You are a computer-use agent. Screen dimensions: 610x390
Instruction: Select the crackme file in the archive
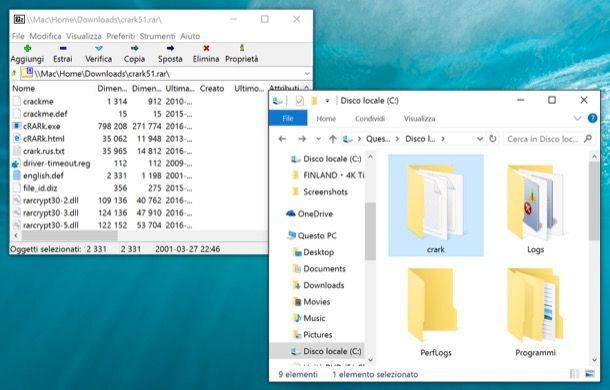click(38, 102)
